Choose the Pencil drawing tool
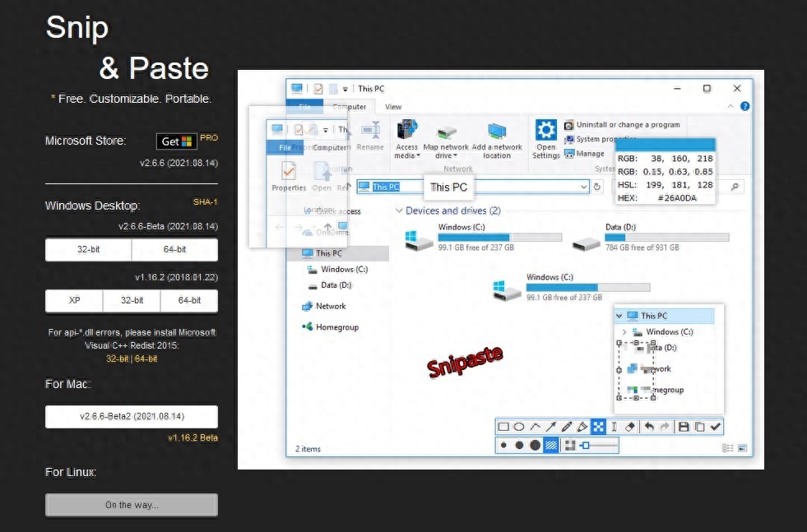Image resolution: width=807 pixels, height=532 pixels. (567, 427)
